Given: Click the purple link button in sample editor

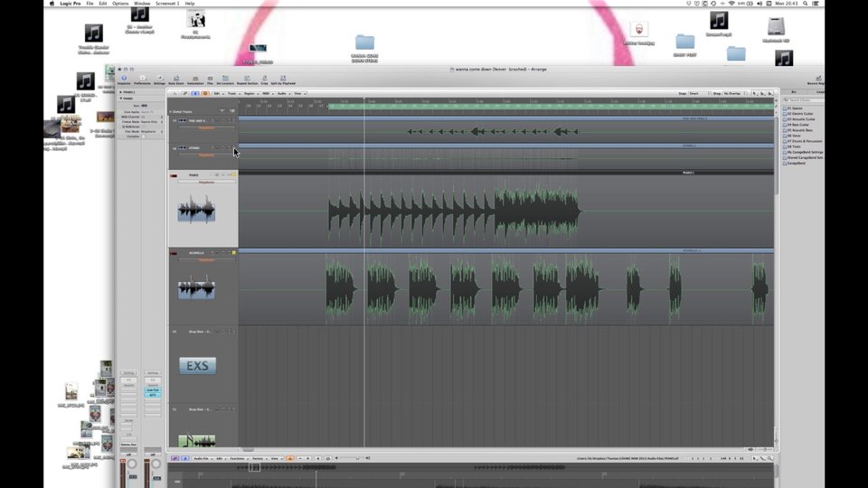Looking at the screenshot, I should [175, 459].
